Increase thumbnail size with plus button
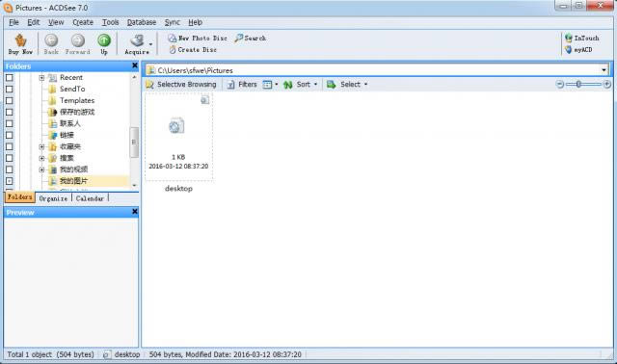Image resolution: width=617 pixels, height=364 pixels. [x=607, y=84]
